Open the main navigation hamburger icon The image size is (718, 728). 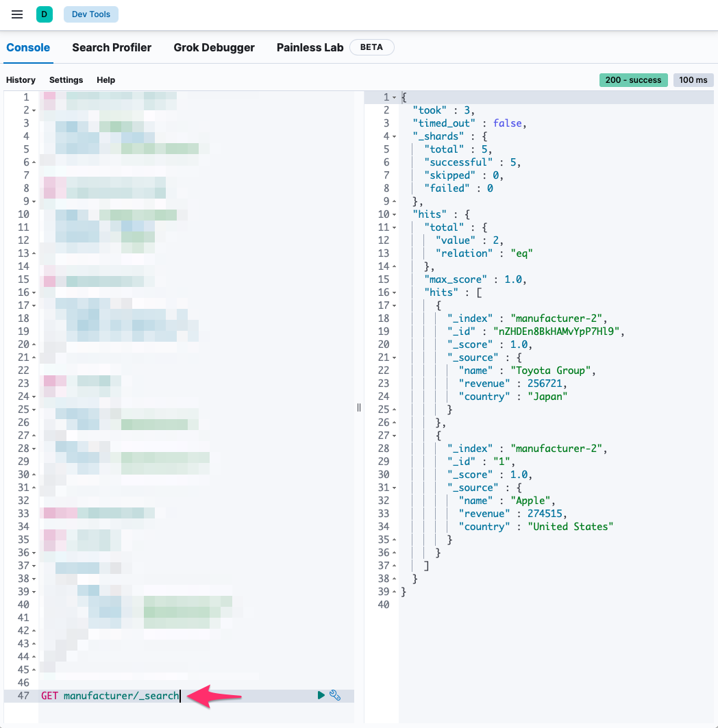17,14
